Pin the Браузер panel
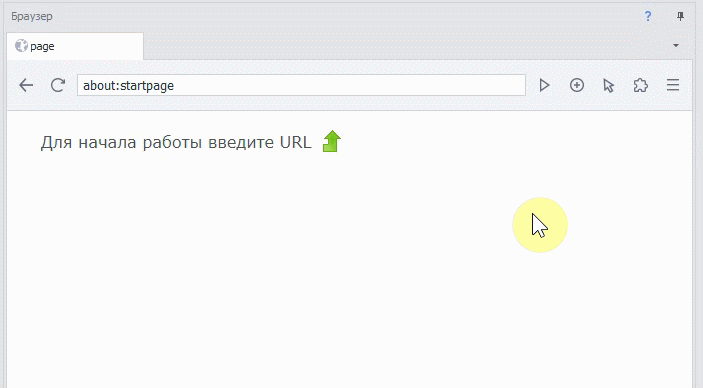Screen dimensions: 703x388 point(681,17)
